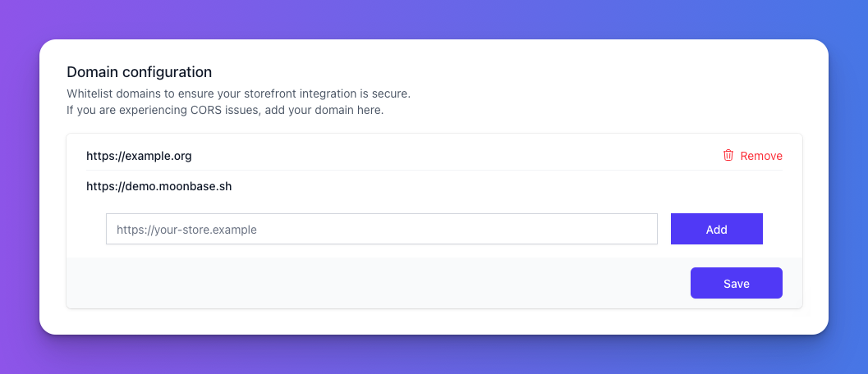
Task: Click empty space right of demo.moonbase.sh row
Action: tap(498, 186)
